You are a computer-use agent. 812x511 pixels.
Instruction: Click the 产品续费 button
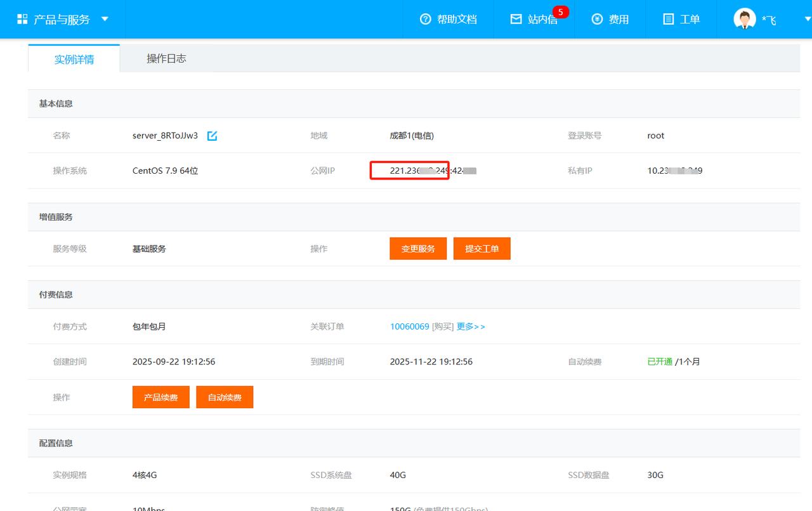pyautogui.click(x=160, y=398)
